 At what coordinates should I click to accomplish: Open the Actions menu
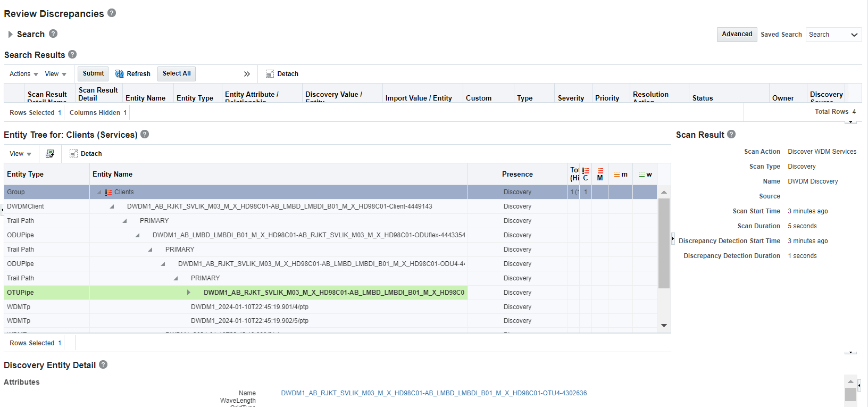[x=23, y=74]
